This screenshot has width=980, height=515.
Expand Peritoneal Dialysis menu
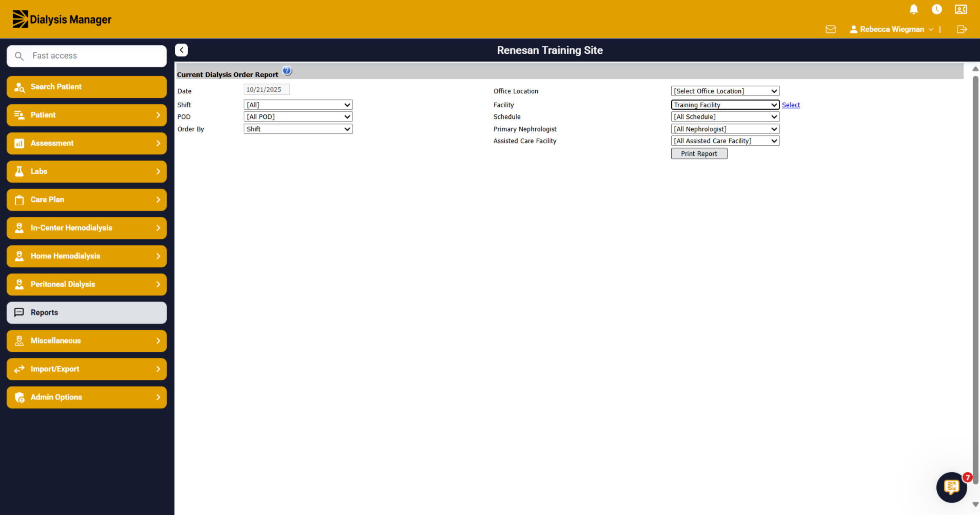pyautogui.click(x=87, y=284)
